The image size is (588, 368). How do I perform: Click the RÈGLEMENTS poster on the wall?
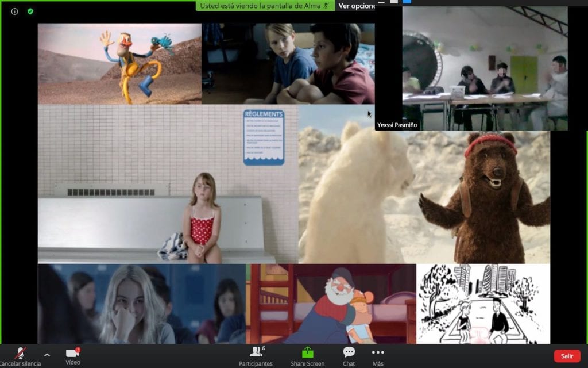pos(264,137)
